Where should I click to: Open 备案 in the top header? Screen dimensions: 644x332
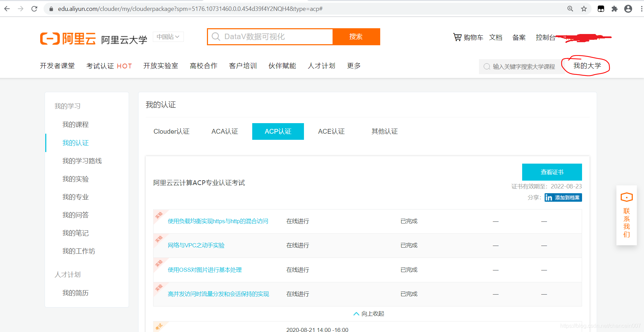pyautogui.click(x=519, y=37)
